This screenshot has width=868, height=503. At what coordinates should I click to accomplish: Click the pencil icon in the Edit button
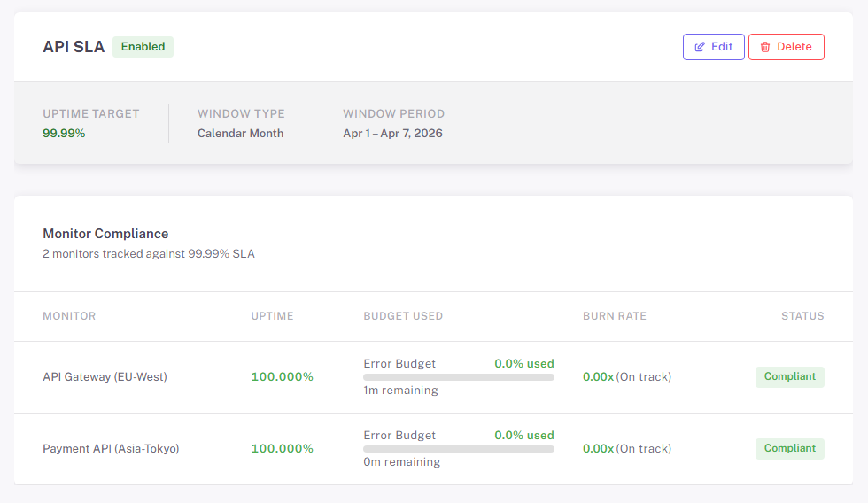pyautogui.click(x=700, y=47)
